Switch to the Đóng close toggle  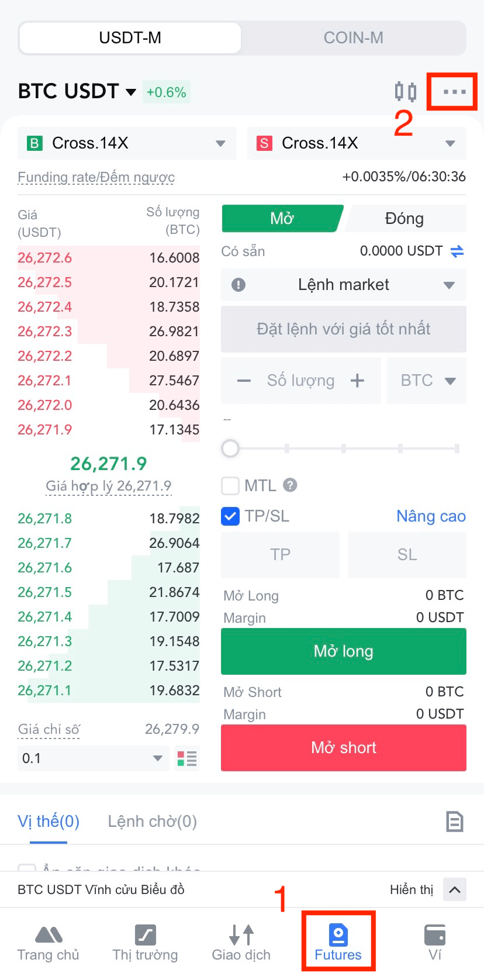(x=405, y=219)
